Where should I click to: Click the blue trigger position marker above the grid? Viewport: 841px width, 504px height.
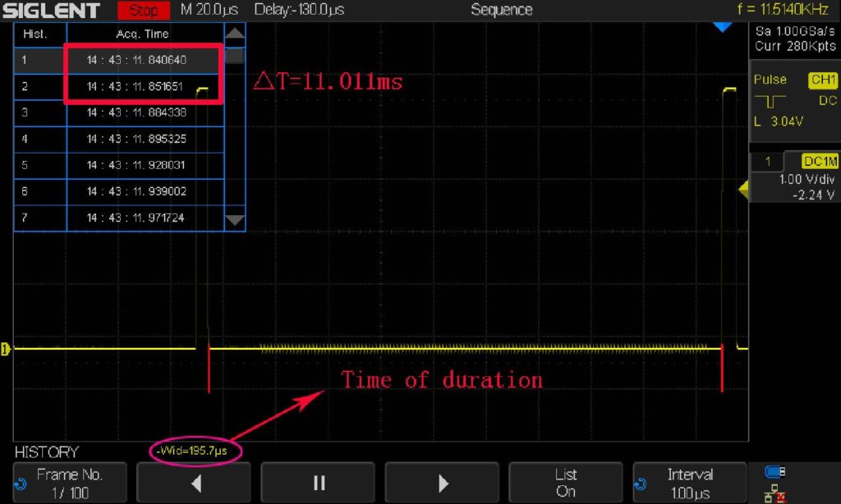[722, 25]
